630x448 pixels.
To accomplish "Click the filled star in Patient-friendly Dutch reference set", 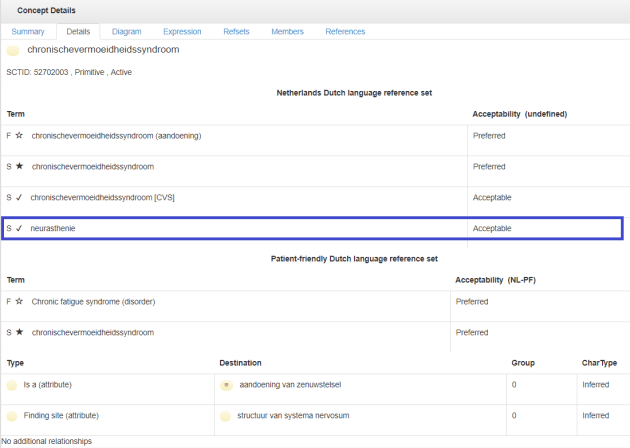I will pos(19,333).
